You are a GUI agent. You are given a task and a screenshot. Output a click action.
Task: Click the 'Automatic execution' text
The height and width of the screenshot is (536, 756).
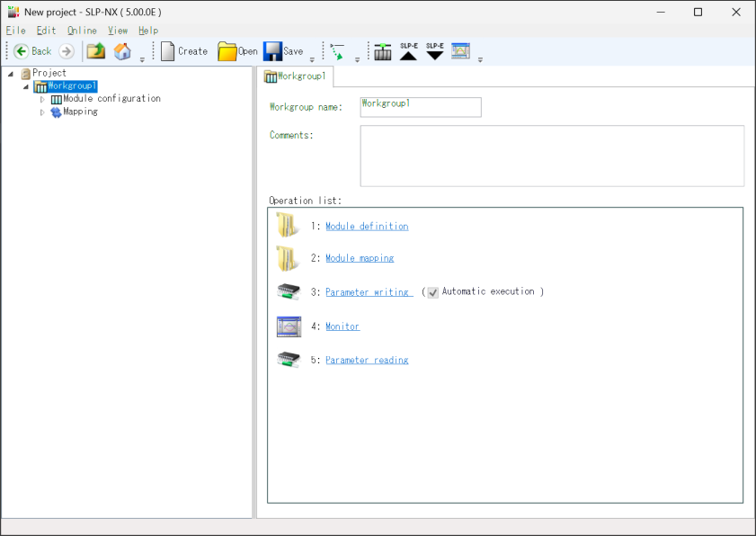(488, 291)
